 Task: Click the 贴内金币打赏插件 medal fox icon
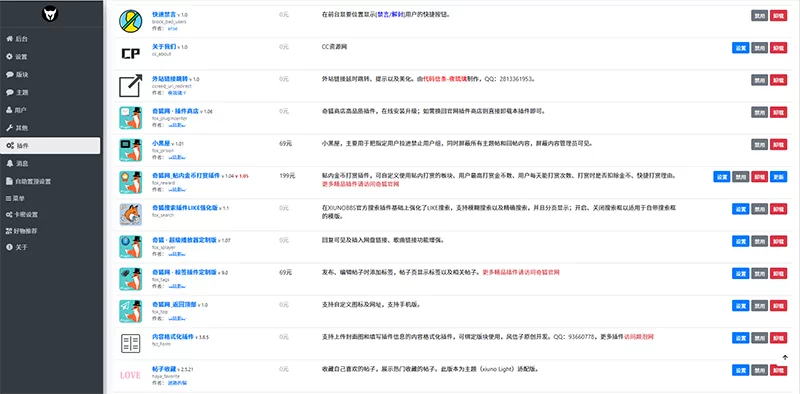pos(131,182)
